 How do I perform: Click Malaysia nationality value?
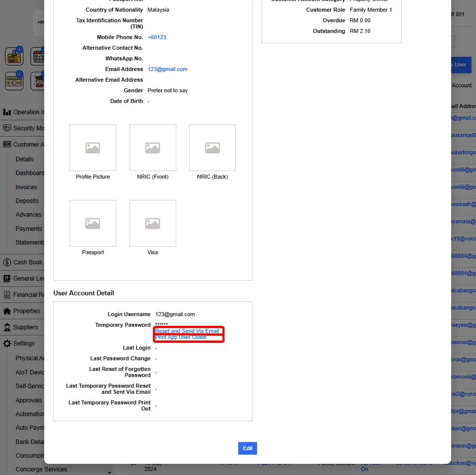[x=158, y=10]
